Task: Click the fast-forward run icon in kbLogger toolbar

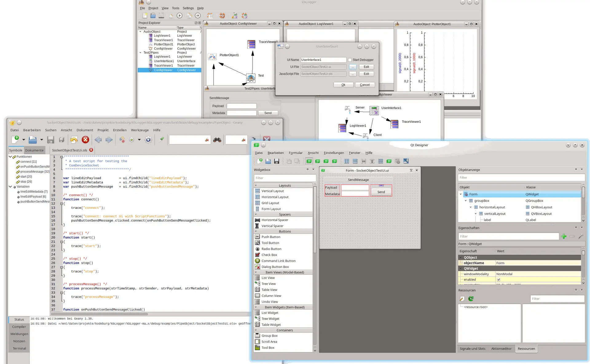Action: pos(198,15)
